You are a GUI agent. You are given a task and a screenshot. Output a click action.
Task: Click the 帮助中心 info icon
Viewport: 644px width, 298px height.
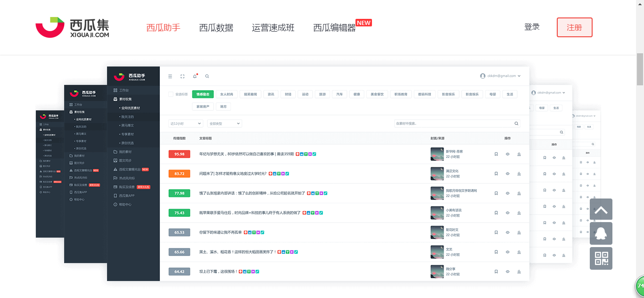tap(116, 205)
